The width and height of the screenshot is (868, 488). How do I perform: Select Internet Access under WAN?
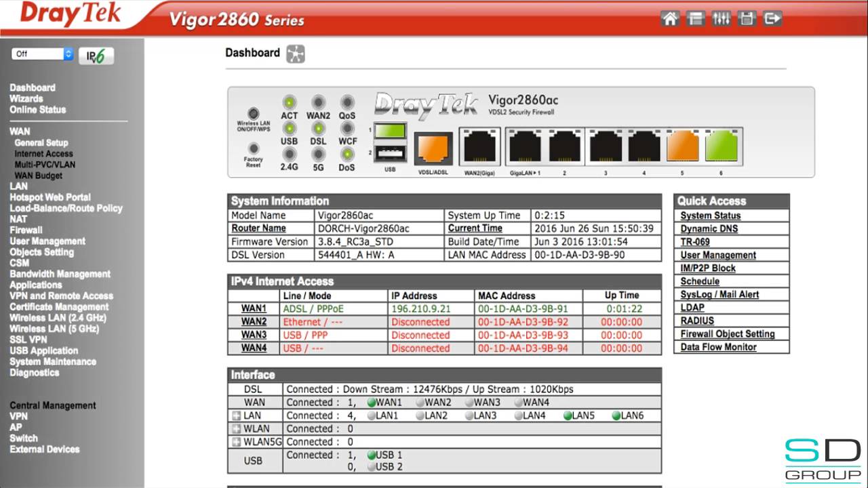point(43,153)
